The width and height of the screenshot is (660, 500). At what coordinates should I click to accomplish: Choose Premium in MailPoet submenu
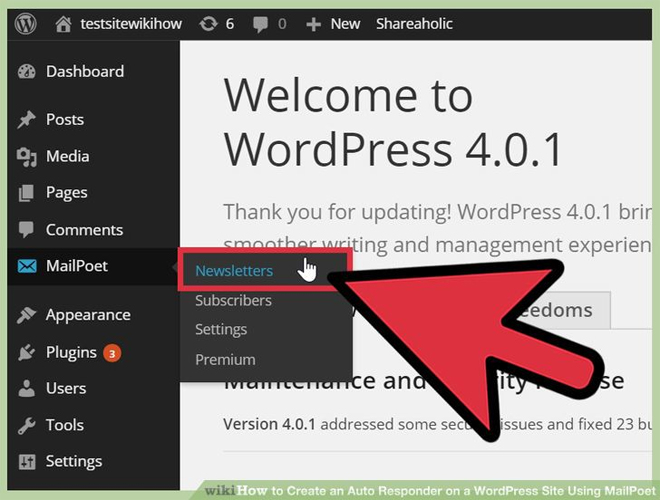225,360
